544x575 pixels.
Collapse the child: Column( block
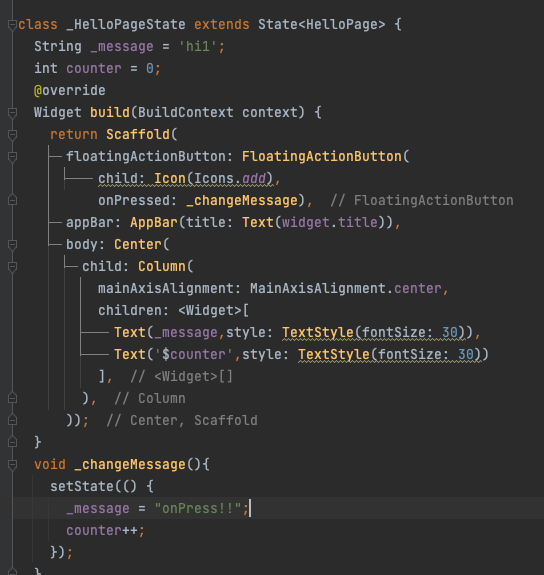(12, 267)
